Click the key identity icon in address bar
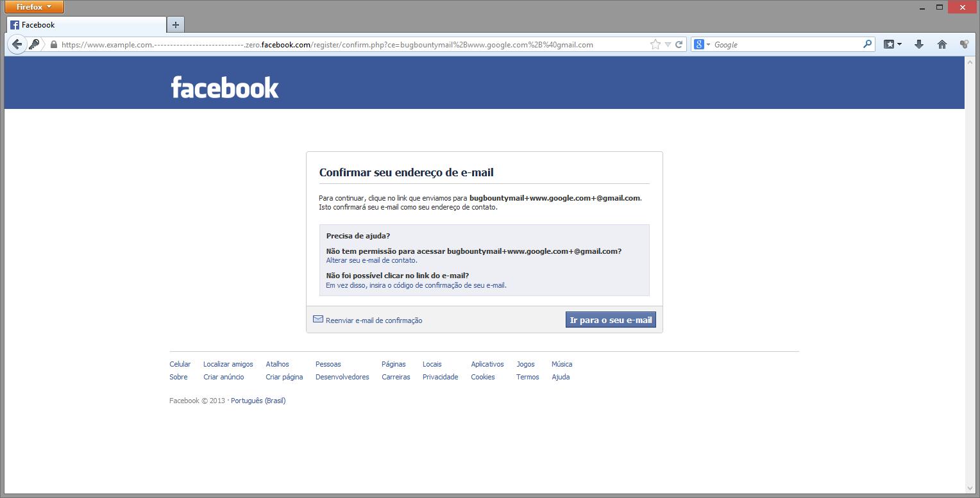 click(x=34, y=44)
